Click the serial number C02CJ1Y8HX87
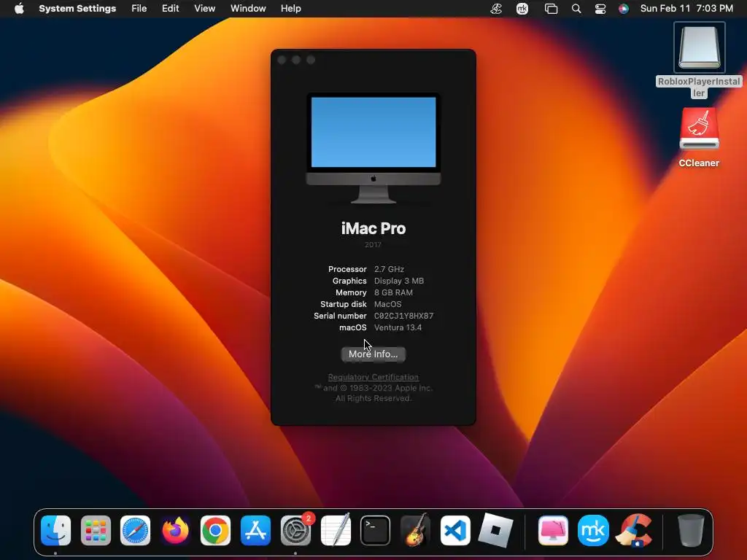Viewport: 747px width, 560px height. [403, 316]
